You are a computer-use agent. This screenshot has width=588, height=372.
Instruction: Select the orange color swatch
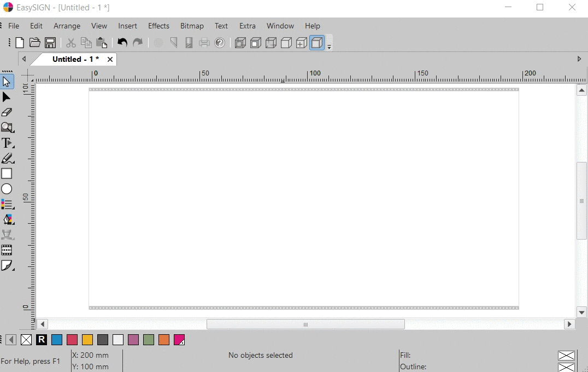(164, 340)
